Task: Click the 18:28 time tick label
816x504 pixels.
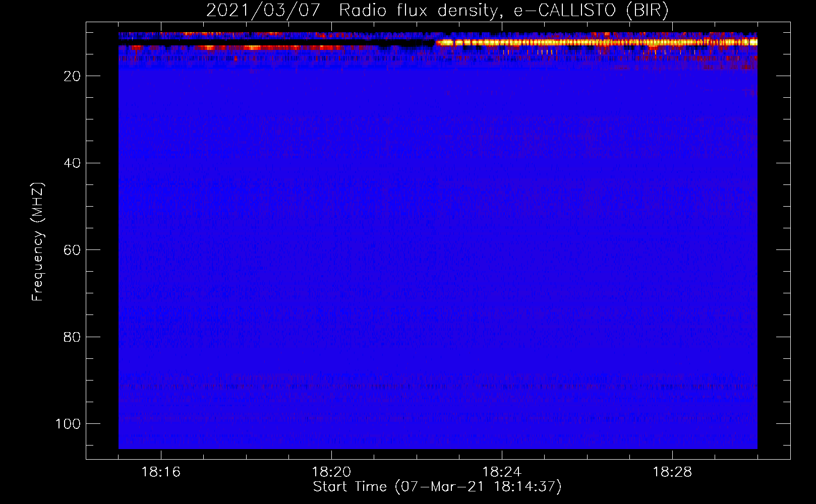Action: 672,472
